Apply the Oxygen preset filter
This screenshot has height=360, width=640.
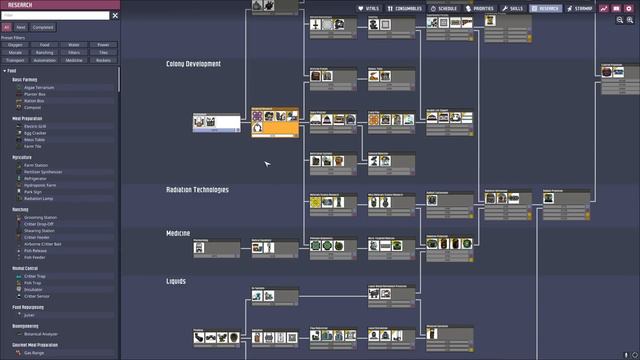point(15,45)
